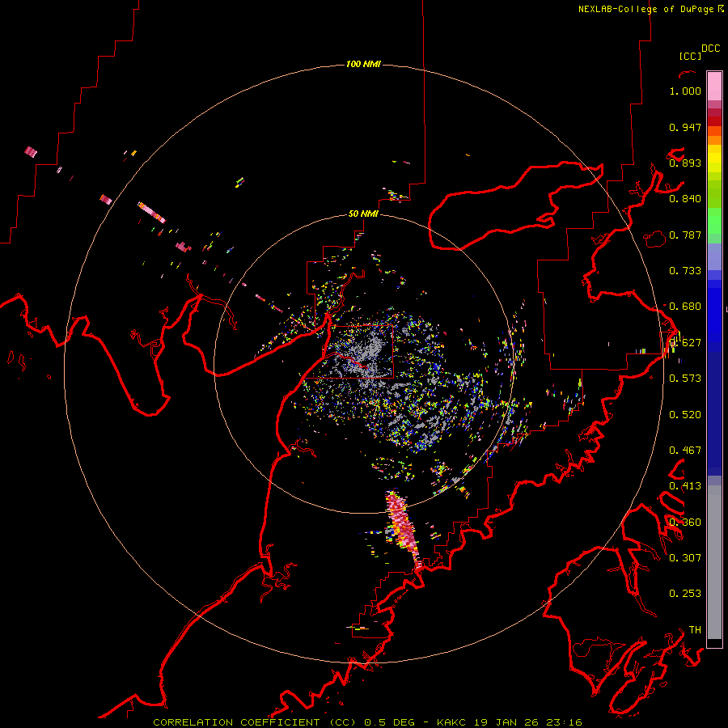Click the 0.840 legend value
The width and height of the screenshot is (728, 728).
point(685,199)
